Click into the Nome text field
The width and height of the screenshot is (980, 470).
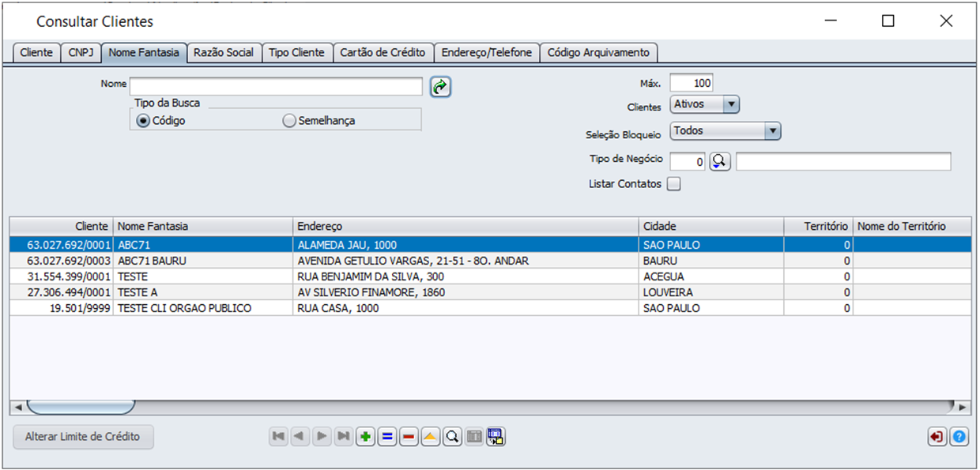pos(277,86)
